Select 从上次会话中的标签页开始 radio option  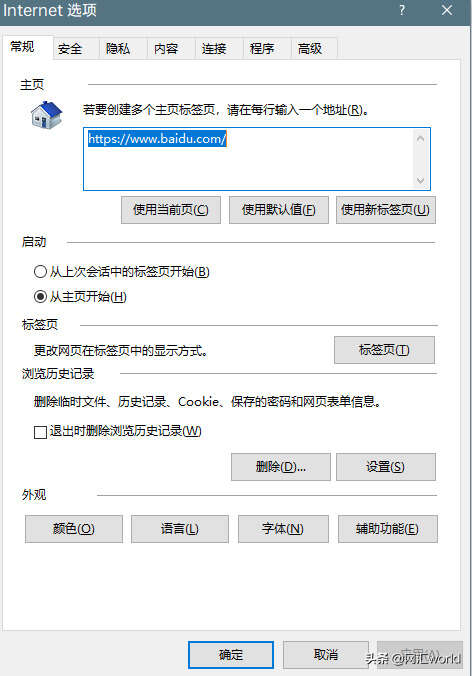40,272
